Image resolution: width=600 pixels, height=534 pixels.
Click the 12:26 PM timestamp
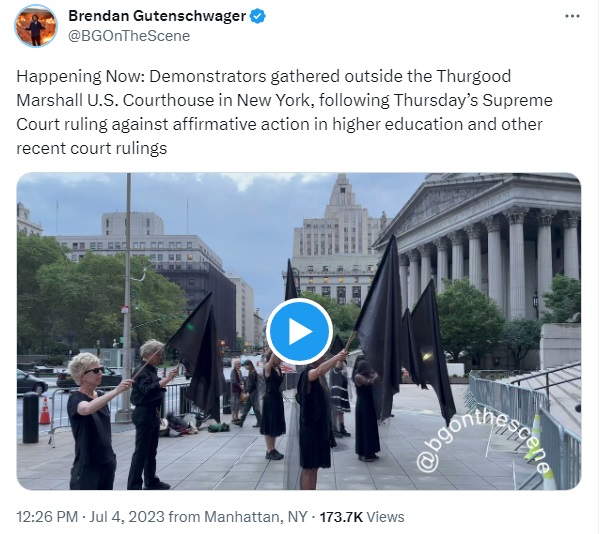pos(47,517)
